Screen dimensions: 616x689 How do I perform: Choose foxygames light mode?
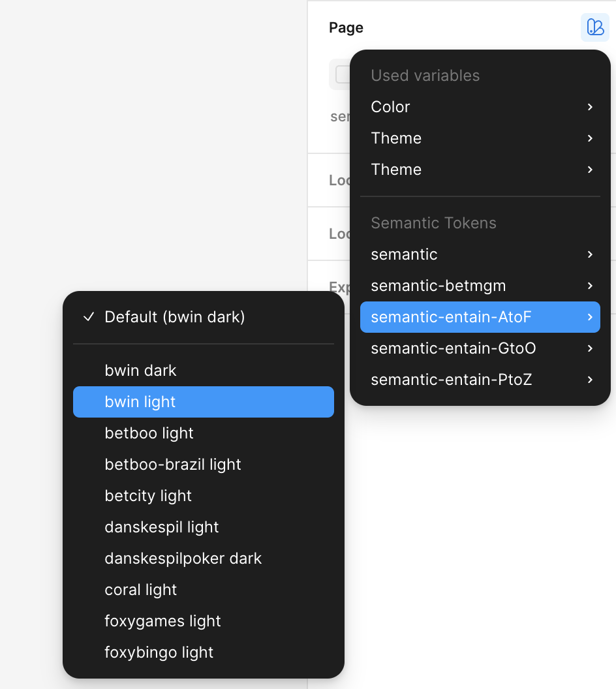[x=203, y=621]
